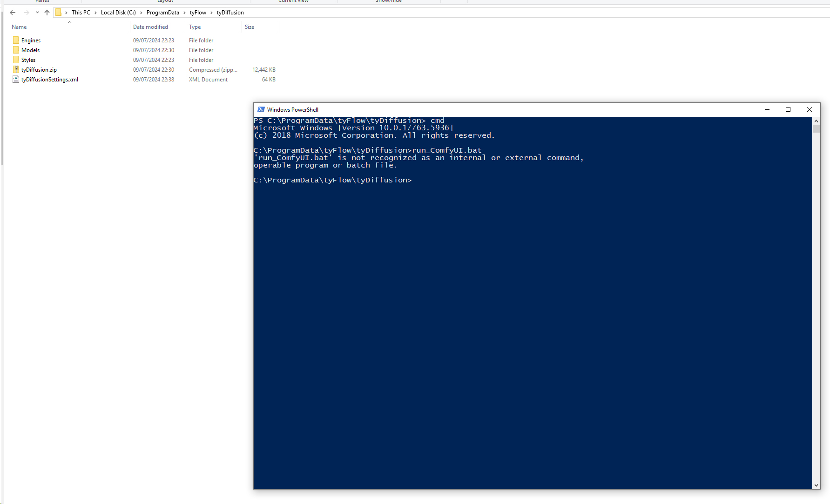
Task: Select the tyDiffusion.zip archive icon
Action: [x=16, y=70]
